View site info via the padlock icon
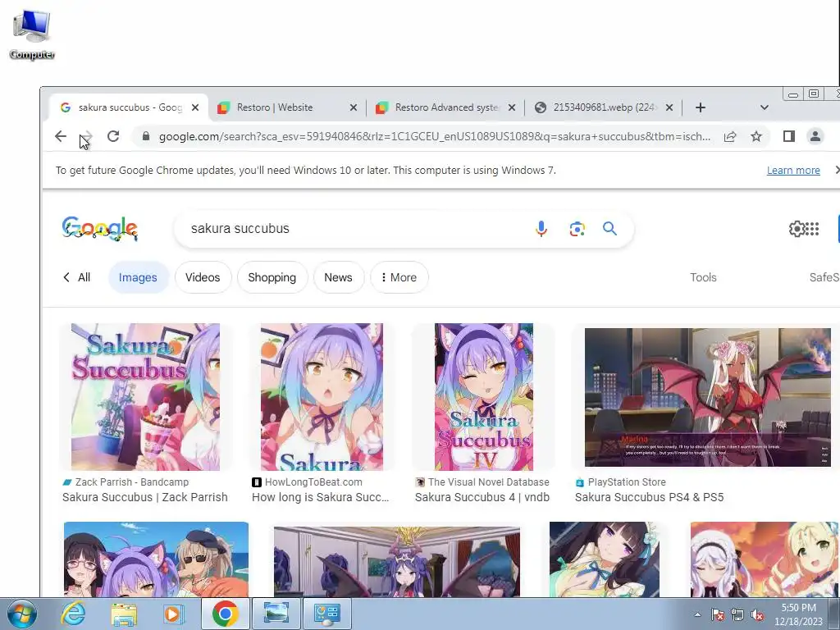The image size is (840, 630). tap(146, 137)
